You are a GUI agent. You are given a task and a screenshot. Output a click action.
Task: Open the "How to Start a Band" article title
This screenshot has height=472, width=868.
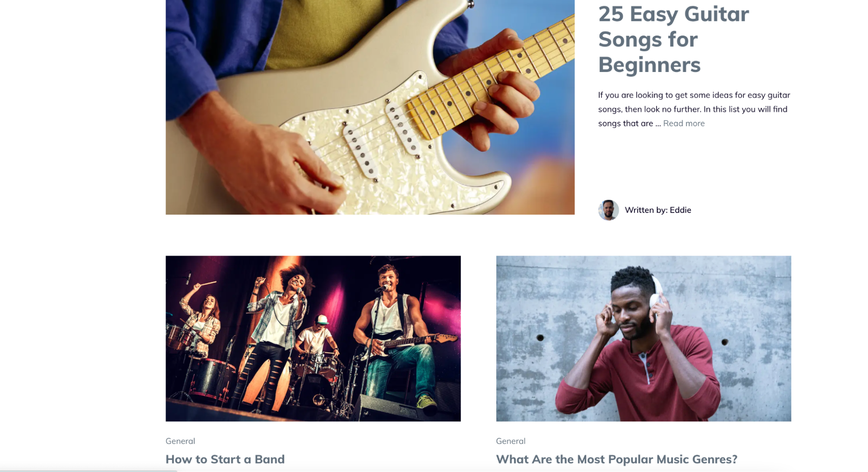[x=225, y=459]
